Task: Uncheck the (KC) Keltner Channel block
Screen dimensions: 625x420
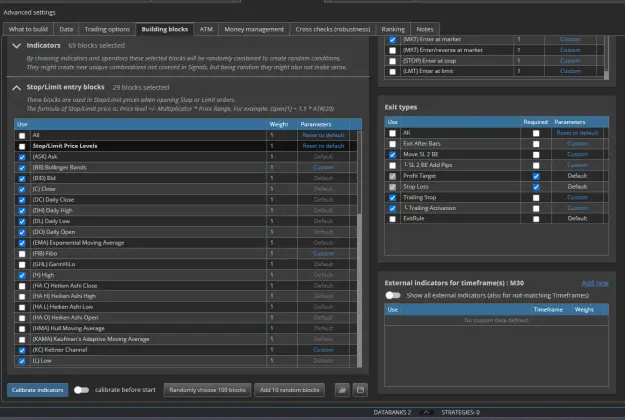Action: (x=22, y=350)
